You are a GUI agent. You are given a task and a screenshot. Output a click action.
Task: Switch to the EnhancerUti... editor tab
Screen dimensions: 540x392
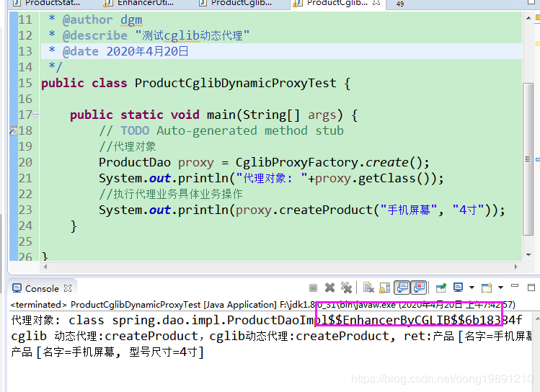coord(140,4)
